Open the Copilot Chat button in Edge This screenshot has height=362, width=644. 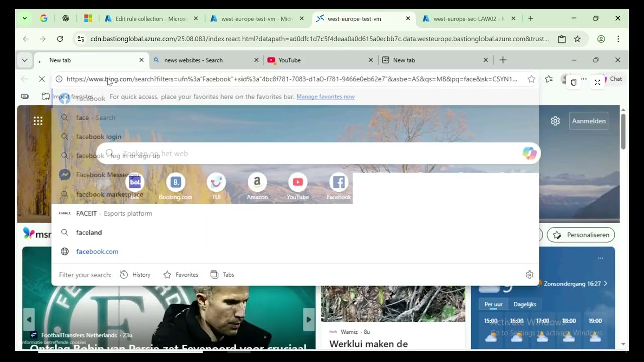pos(613,79)
